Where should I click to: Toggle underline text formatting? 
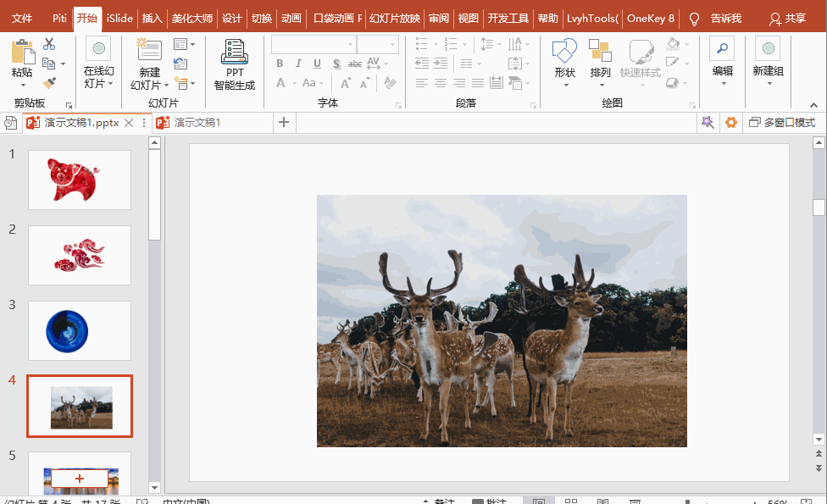[317, 64]
